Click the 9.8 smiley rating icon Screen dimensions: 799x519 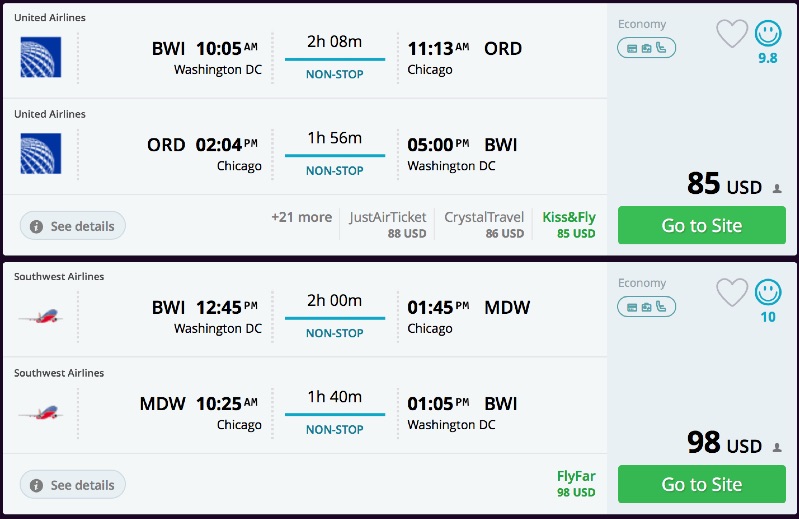[768, 34]
